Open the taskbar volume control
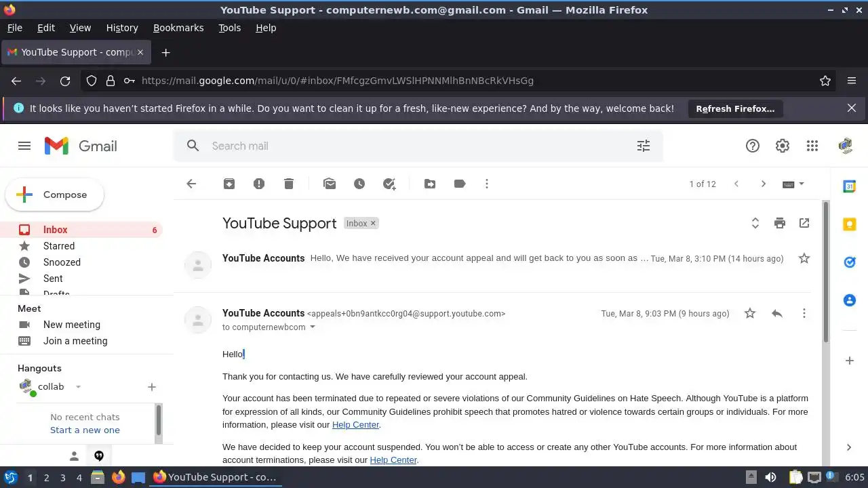Viewport: 868px width, 488px height. coord(770,477)
